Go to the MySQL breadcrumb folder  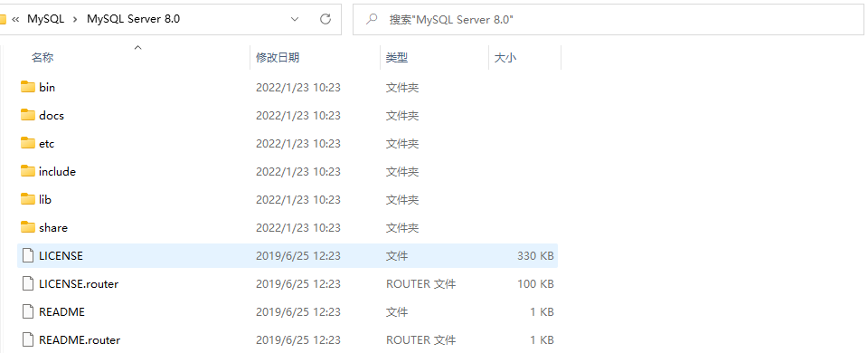click(46, 19)
